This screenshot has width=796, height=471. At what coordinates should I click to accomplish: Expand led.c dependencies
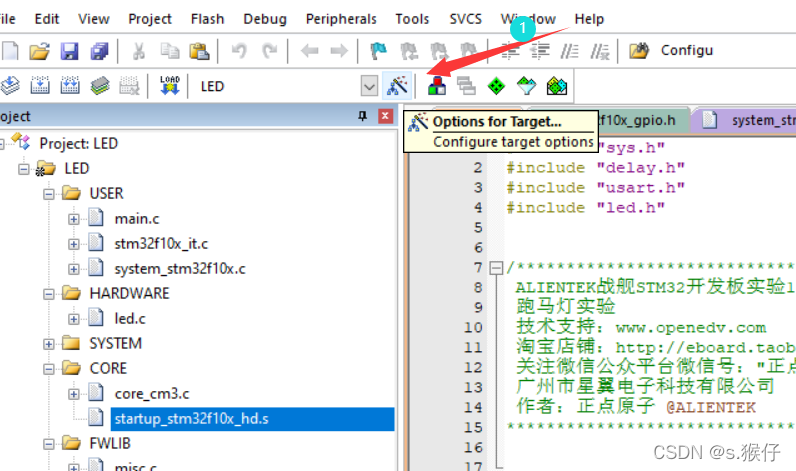[74, 319]
